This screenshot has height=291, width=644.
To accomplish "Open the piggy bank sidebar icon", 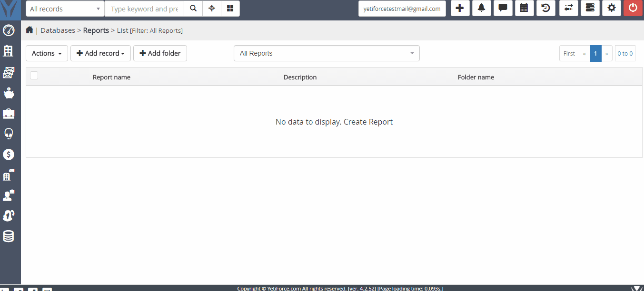I will 9,93.
